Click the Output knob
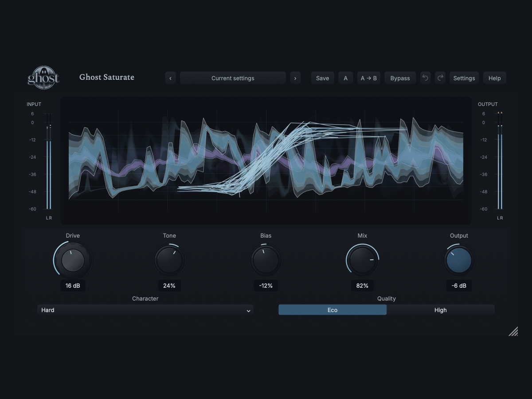This screenshot has width=532, height=399. coord(459,260)
